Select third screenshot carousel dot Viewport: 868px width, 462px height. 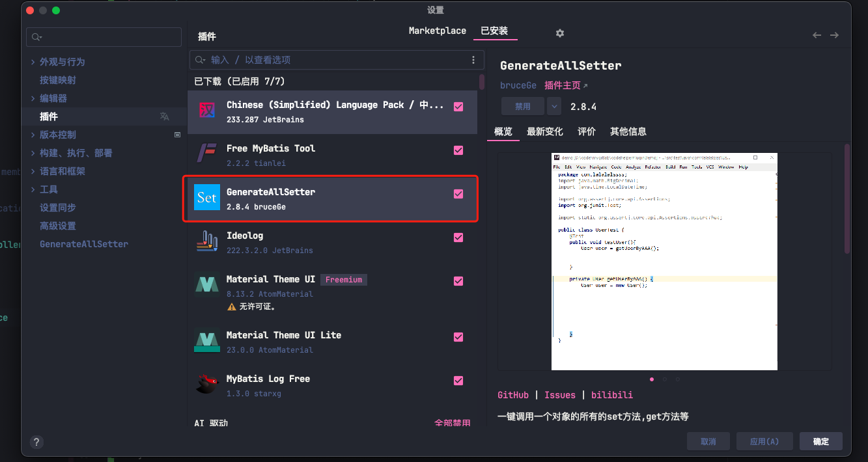click(x=677, y=379)
